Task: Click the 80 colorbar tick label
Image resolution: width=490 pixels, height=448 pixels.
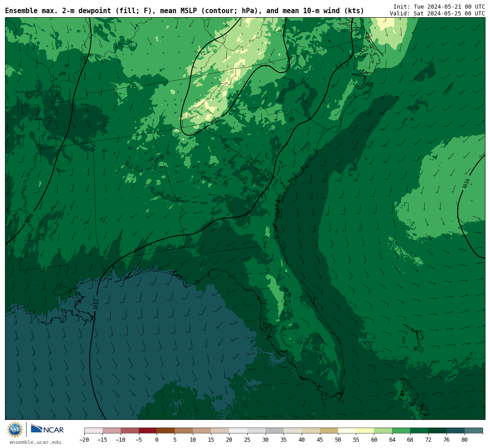Action: [465, 439]
